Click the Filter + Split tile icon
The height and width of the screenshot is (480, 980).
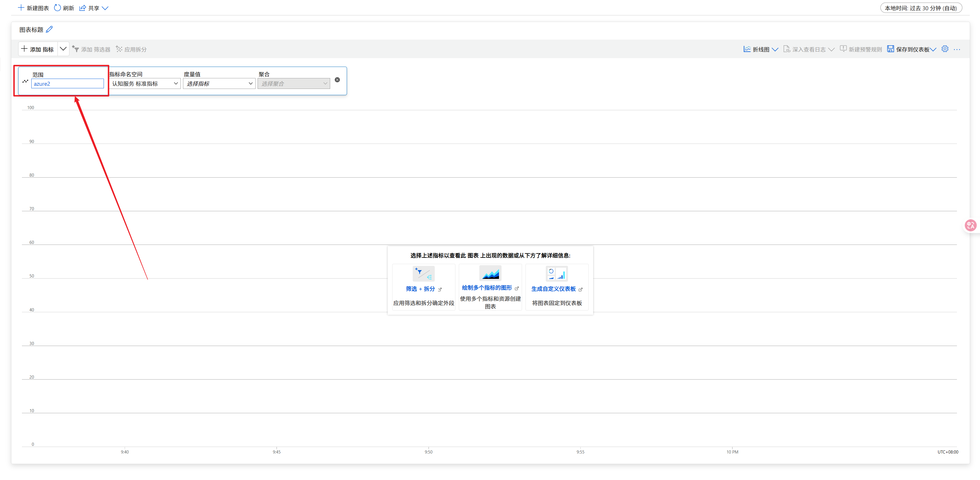(x=423, y=273)
